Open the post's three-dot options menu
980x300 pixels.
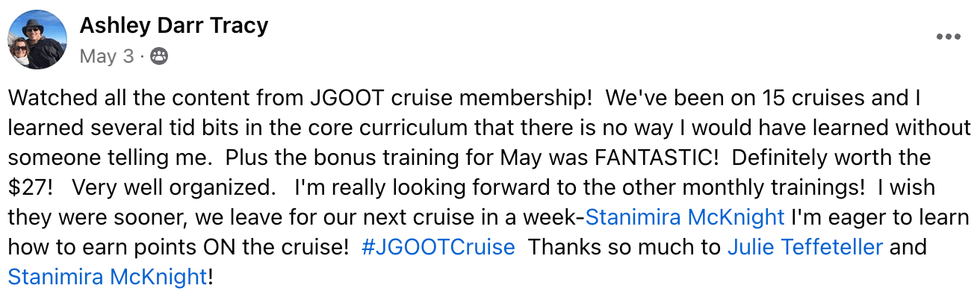point(948,37)
